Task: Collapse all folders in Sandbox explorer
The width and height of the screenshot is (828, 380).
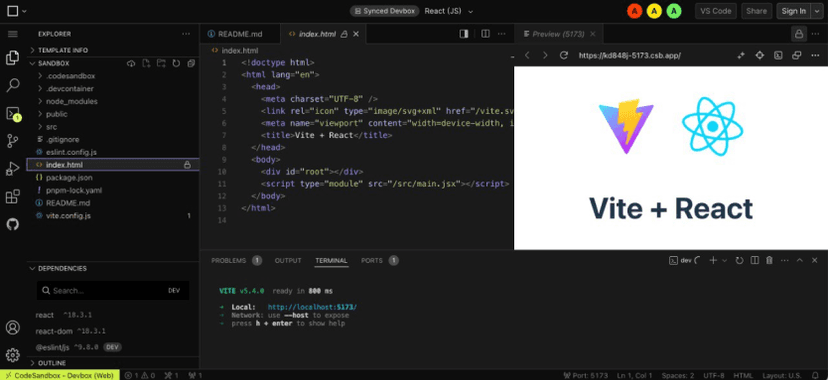Action: coord(191,63)
